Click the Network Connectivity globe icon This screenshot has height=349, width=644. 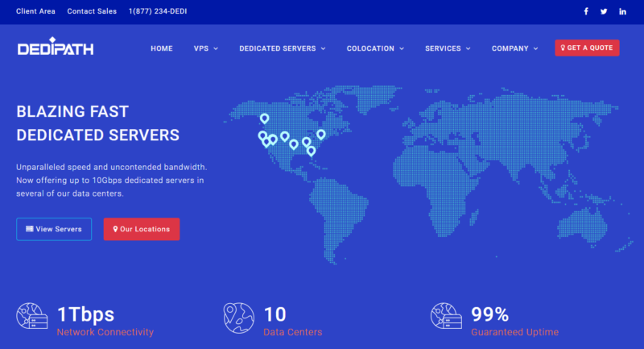coord(33,319)
